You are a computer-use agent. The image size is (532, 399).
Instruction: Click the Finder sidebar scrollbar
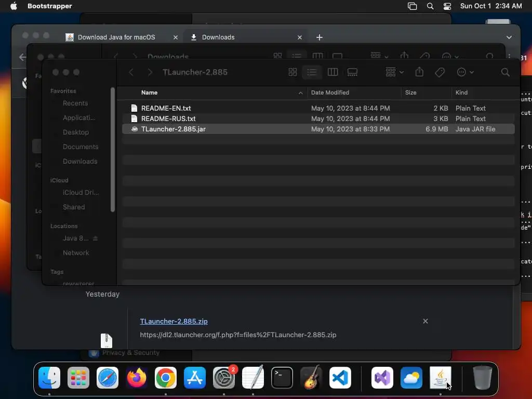[113, 149]
